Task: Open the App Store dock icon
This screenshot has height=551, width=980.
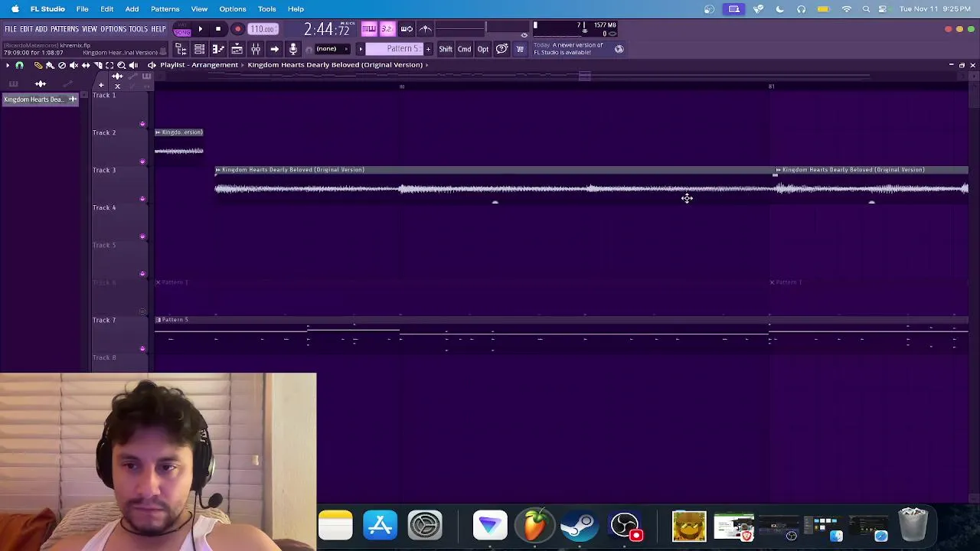Action: point(381,526)
